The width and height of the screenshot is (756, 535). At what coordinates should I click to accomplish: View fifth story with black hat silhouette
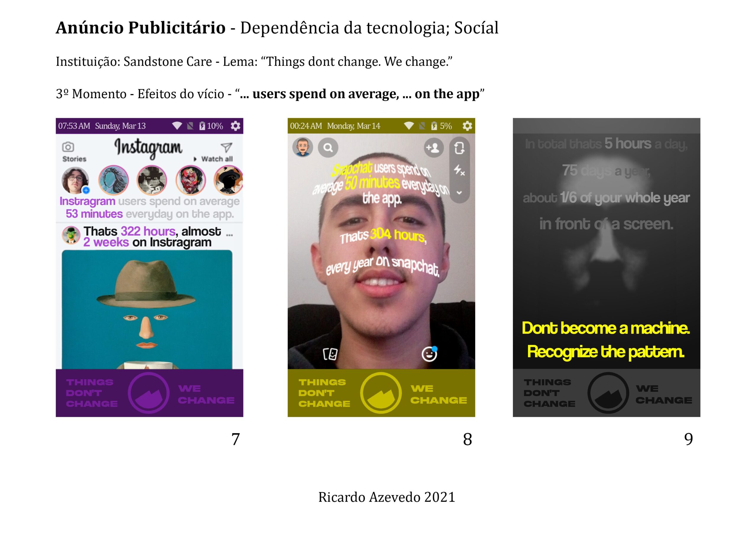click(x=229, y=180)
